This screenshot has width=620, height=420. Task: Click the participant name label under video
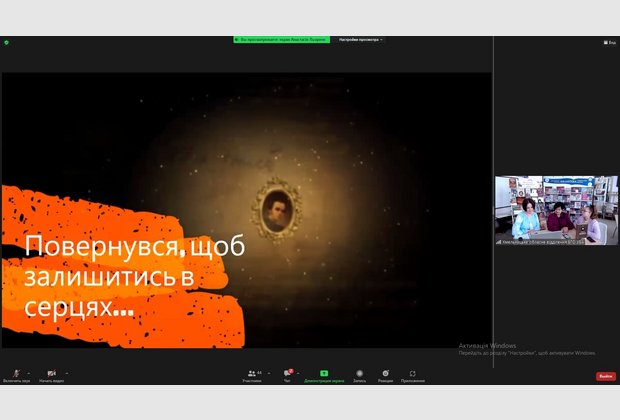(541, 242)
